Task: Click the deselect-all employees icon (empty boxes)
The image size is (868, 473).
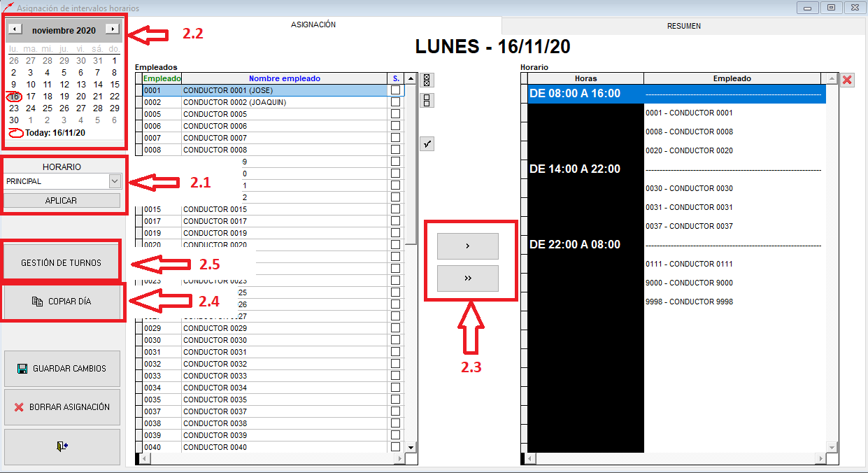Action: click(427, 100)
